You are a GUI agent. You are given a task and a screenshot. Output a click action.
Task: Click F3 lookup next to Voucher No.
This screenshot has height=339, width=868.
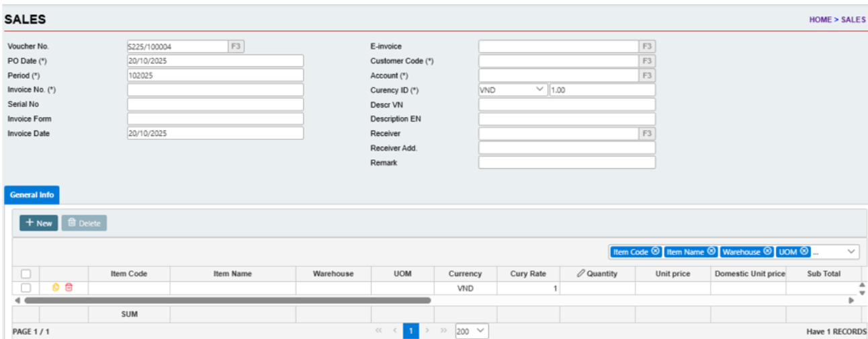pyautogui.click(x=236, y=46)
